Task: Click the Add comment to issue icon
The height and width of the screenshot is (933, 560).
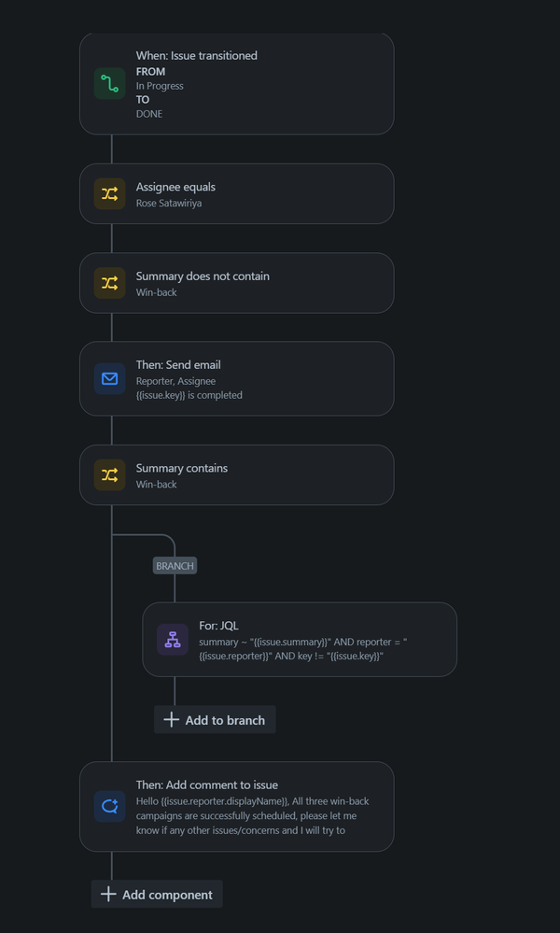Action: (109, 806)
